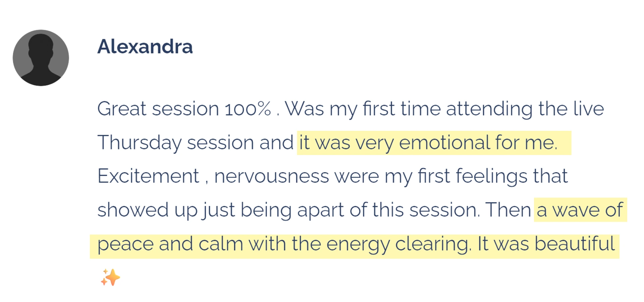Viewport: 644px width, 302px height.
Task: Click the highlighted words "energy clearing"
Action: coord(398,244)
